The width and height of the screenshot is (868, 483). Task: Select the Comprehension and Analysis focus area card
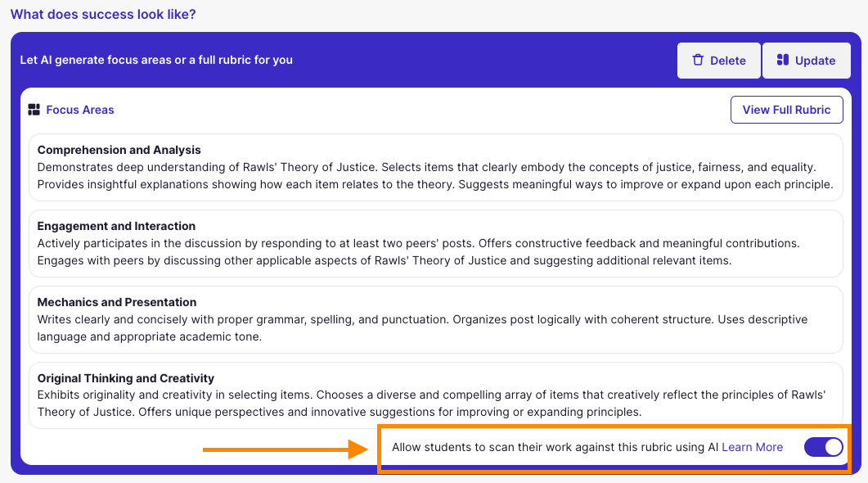click(435, 167)
